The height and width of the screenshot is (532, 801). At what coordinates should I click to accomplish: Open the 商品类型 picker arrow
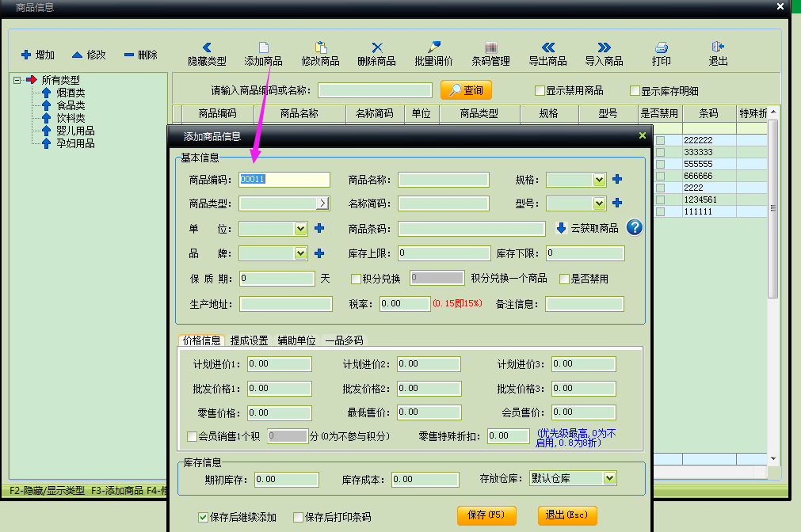(x=322, y=203)
